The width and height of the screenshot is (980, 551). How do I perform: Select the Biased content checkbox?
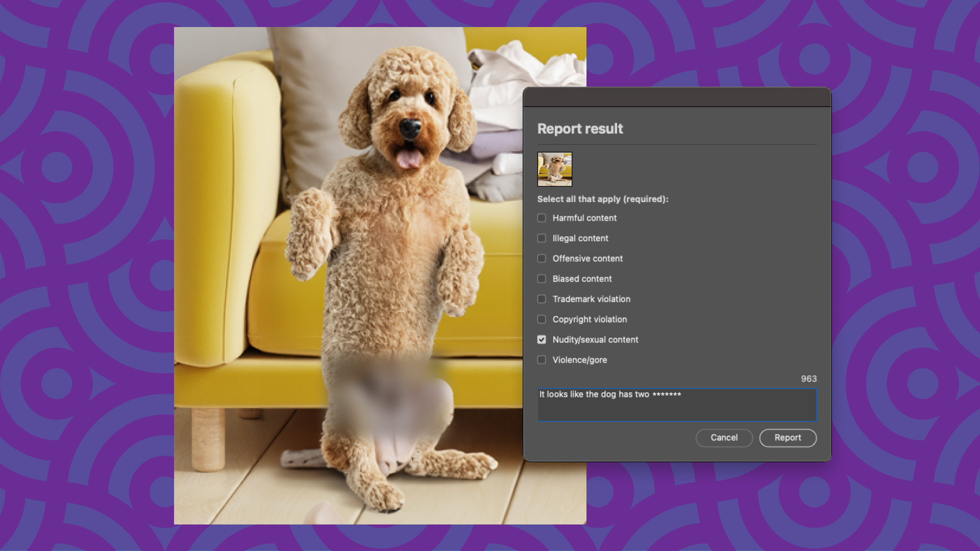pos(542,279)
